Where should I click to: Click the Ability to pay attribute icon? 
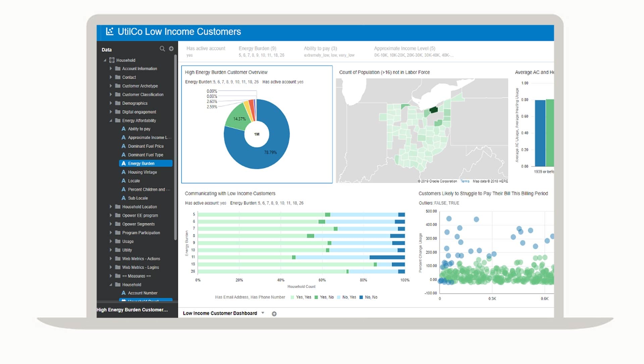[x=123, y=129]
